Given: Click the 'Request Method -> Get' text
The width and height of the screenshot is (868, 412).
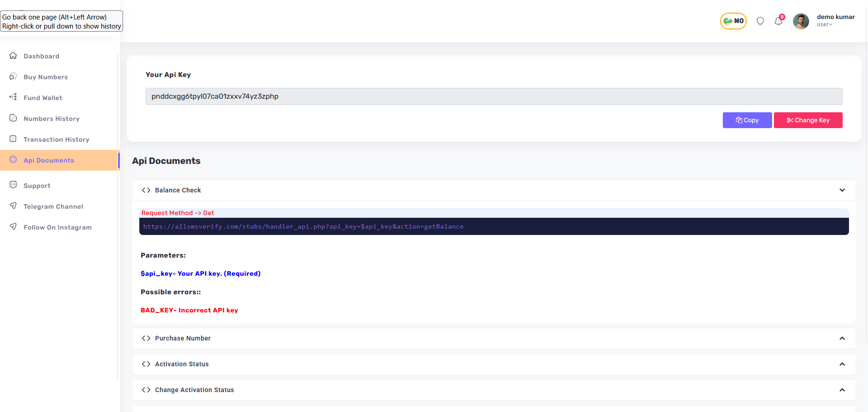Looking at the screenshot, I should tap(178, 213).
